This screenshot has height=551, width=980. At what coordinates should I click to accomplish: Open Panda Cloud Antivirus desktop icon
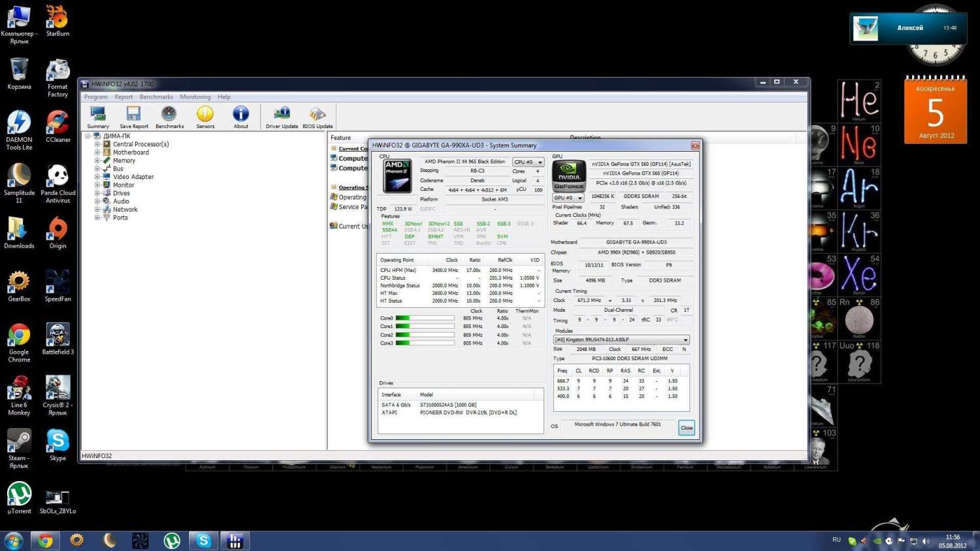57,184
